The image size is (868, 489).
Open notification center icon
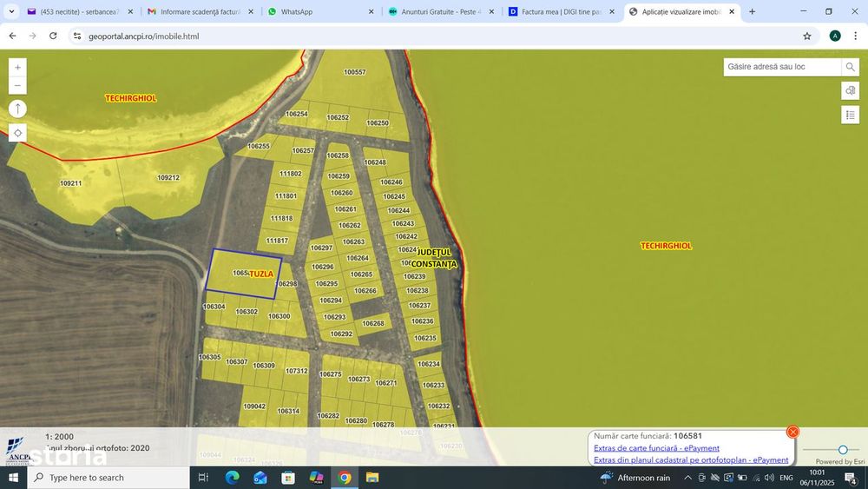click(x=852, y=478)
